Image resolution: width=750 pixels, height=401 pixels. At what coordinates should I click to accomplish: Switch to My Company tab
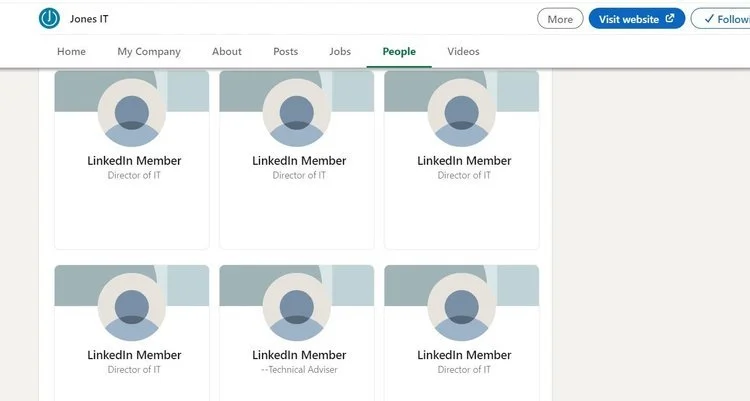click(149, 52)
